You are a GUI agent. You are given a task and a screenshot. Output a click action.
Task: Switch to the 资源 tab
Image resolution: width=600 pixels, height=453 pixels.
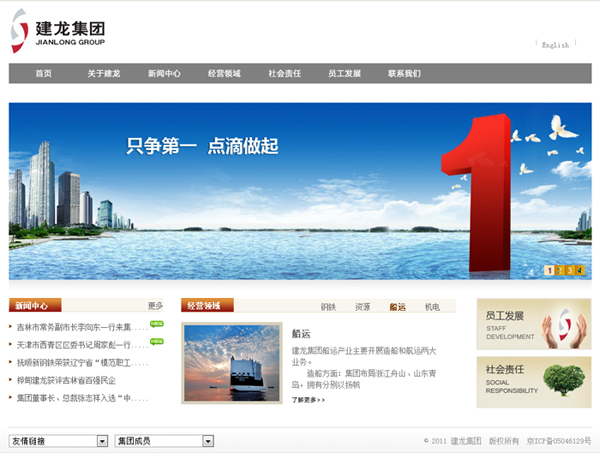pos(362,307)
